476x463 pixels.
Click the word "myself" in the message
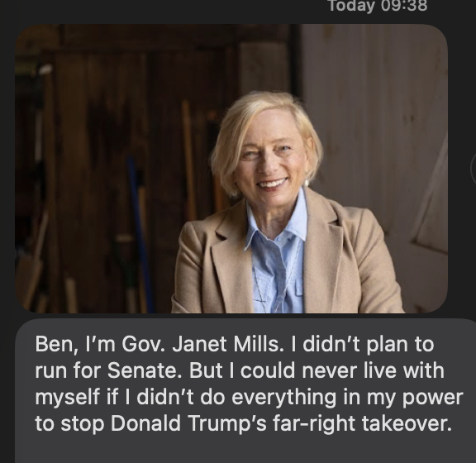68,398
